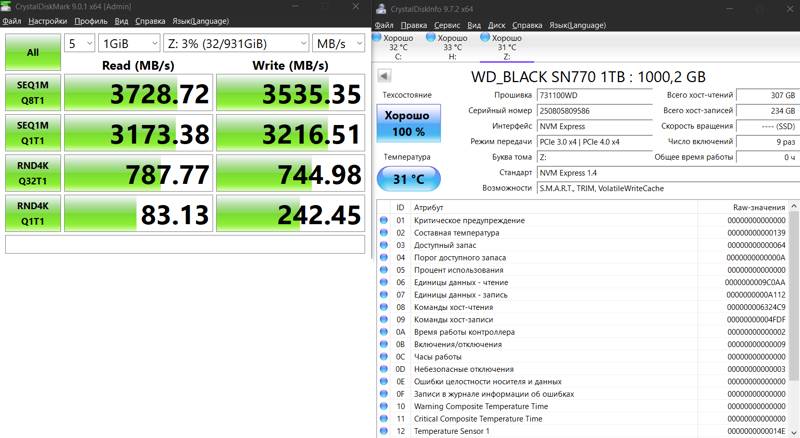Screen dimensions: 800x438
Task: Click the NVM Express 1.4 standard field
Action: click(668, 173)
